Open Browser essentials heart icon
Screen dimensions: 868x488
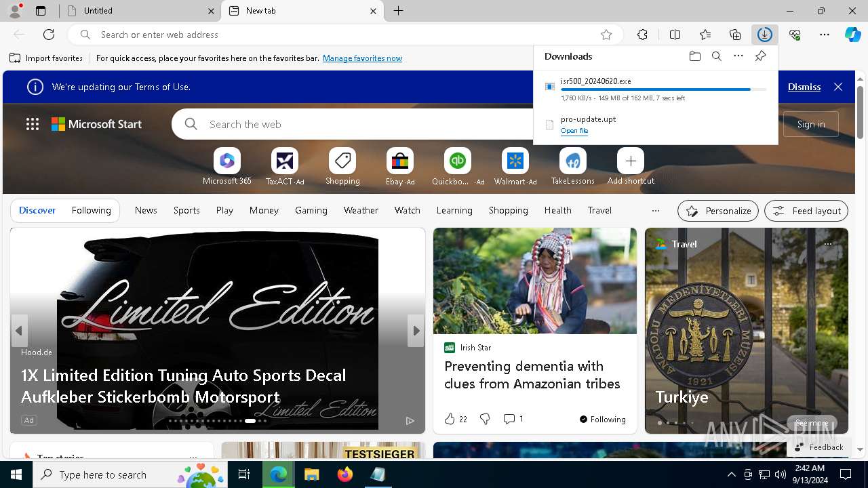pyautogui.click(x=795, y=35)
